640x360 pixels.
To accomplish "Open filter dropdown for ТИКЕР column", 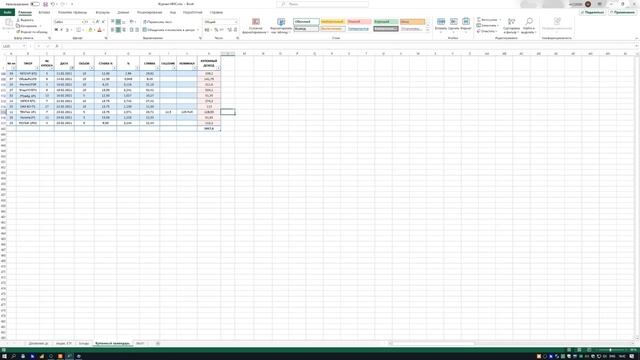I will pos(38,68).
